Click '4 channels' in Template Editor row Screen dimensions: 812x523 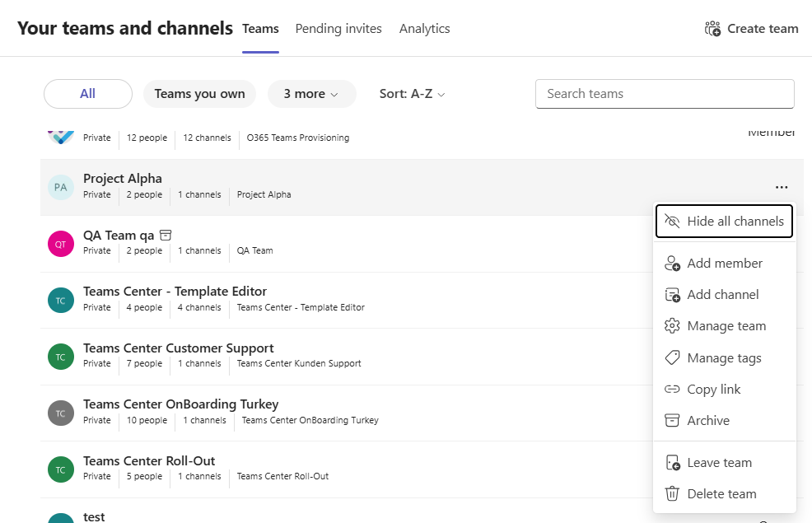[199, 307]
